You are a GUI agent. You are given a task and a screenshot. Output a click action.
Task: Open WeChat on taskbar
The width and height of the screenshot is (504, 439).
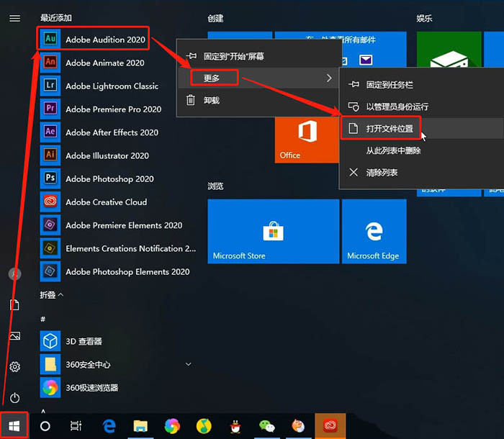click(267, 426)
